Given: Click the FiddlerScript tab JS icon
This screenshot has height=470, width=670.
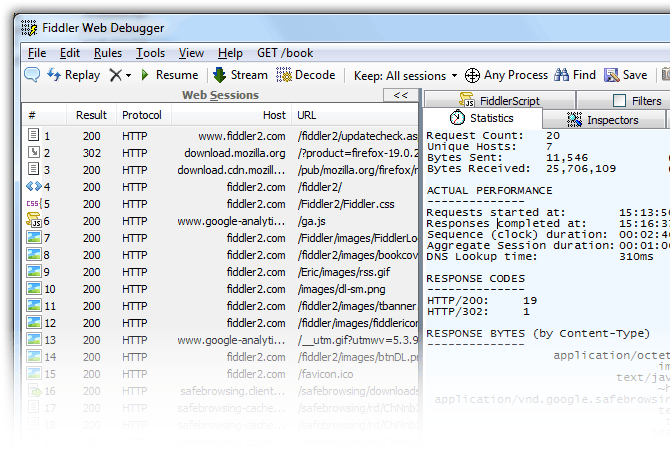Looking at the screenshot, I should click(467, 100).
